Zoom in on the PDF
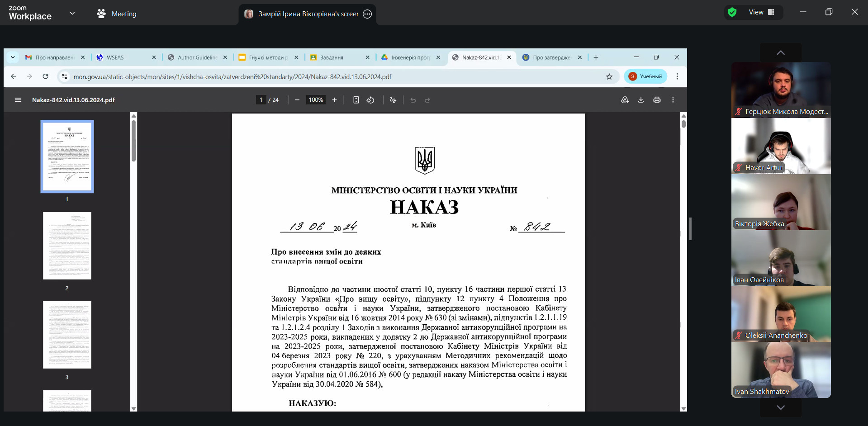868x426 pixels. 334,100
